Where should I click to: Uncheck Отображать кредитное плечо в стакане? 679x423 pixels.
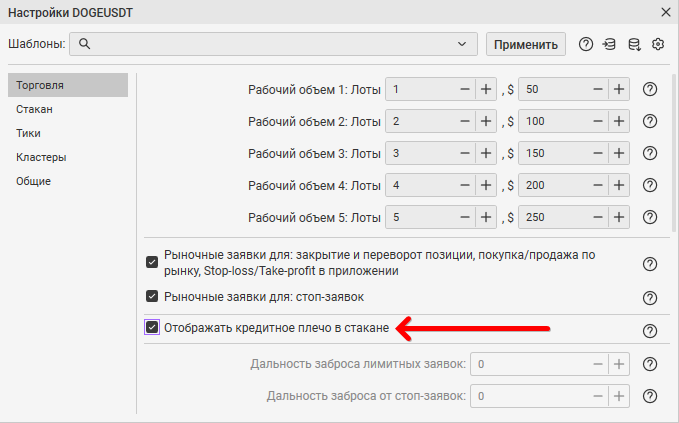pyautogui.click(x=152, y=327)
